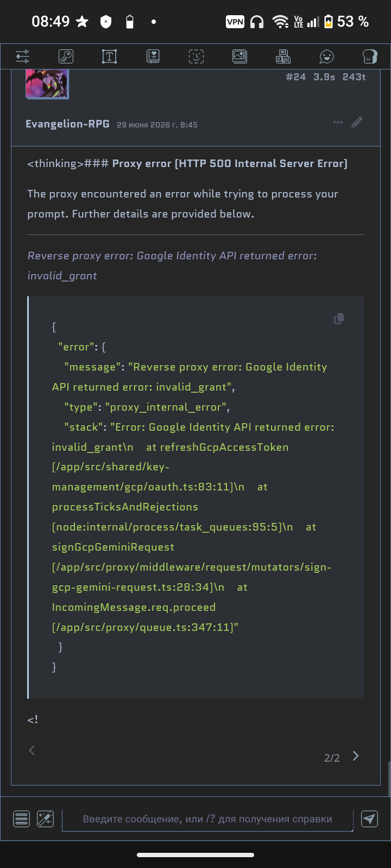Select the Evangelion-RPG character name

[x=67, y=124]
